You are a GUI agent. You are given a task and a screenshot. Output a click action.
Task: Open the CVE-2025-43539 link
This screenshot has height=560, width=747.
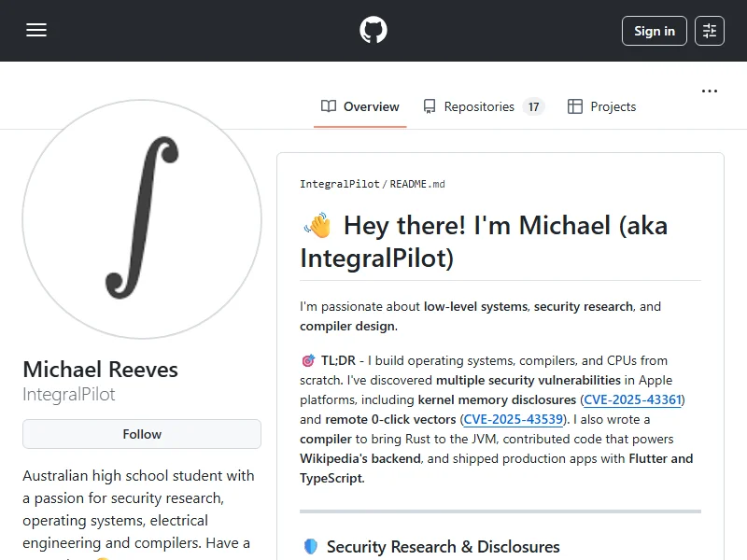pyautogui.click(x=514, y=419)
